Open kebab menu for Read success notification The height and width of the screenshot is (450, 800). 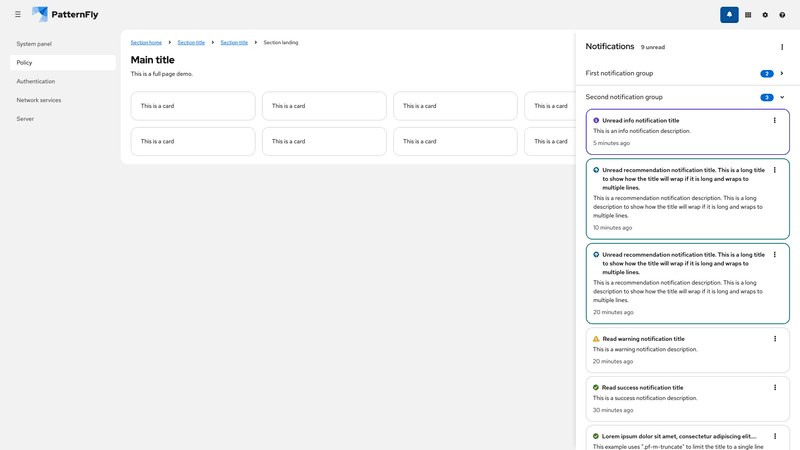coord(775,388)
